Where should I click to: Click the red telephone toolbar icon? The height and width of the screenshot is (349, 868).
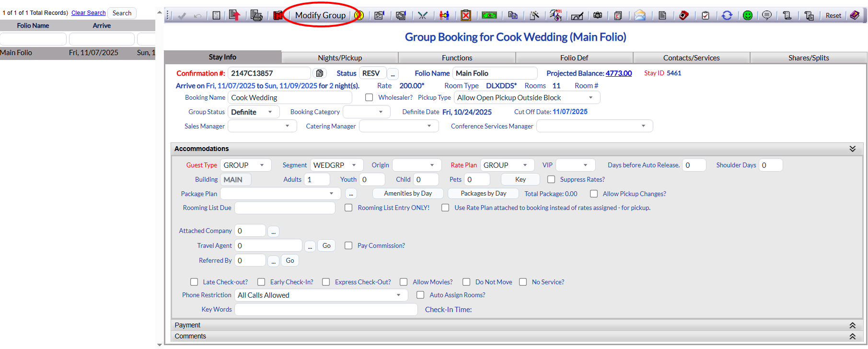[684, 15]
